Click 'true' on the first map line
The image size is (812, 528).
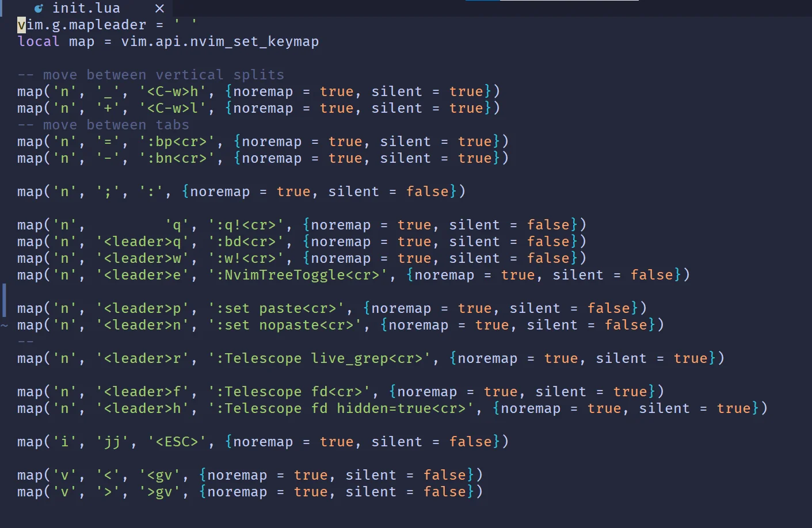337,91
